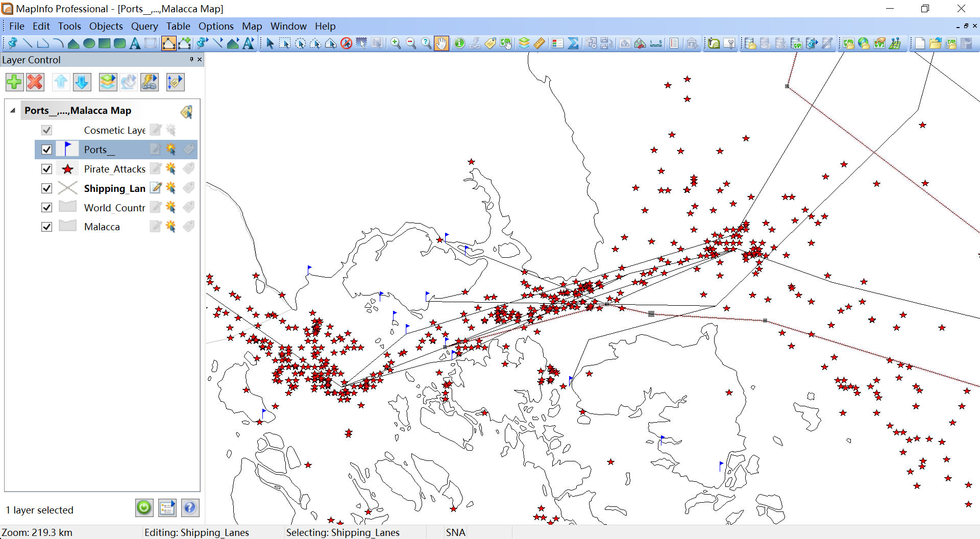This screenshot has height=539, width=980.
Task: Choose the Marquee Select tool
Action: (285, 43)
